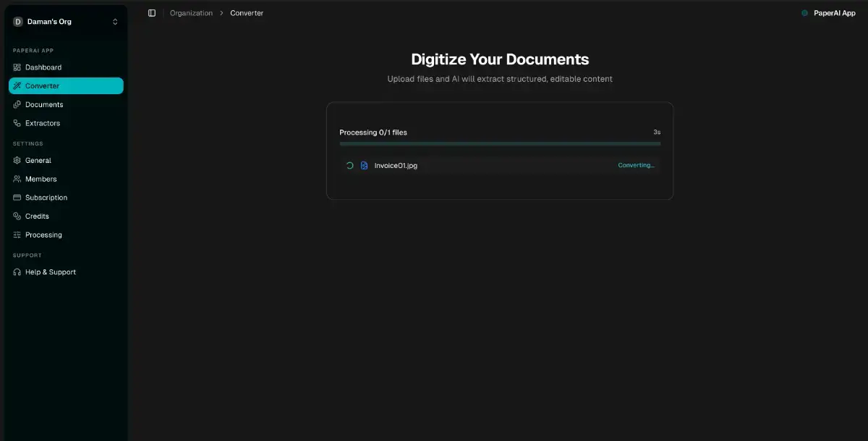Toggle the sidebar panel icon
This screenshot has height=441, width=868.
point(152,13)
